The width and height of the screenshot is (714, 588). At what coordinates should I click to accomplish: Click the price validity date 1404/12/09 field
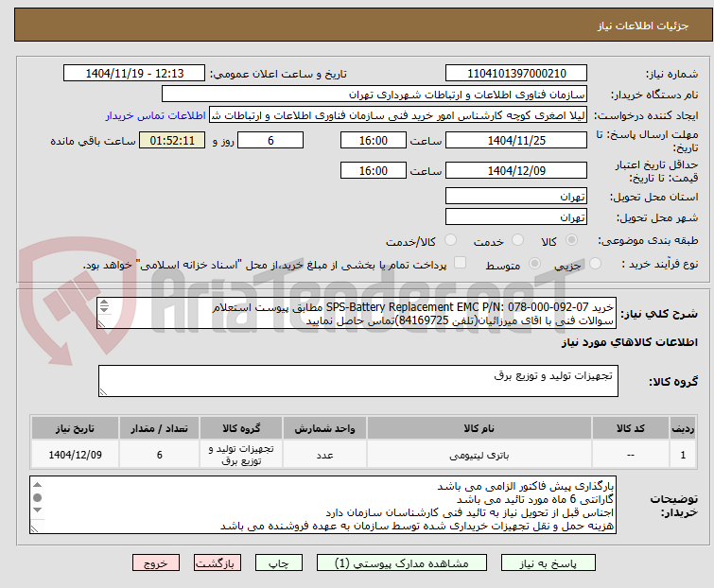coord(516,171)
